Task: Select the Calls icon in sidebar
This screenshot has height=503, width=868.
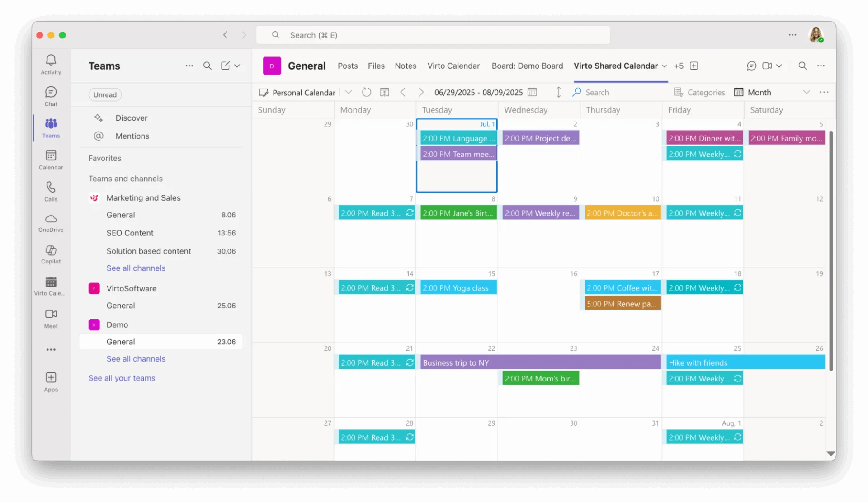Action: 50,191
